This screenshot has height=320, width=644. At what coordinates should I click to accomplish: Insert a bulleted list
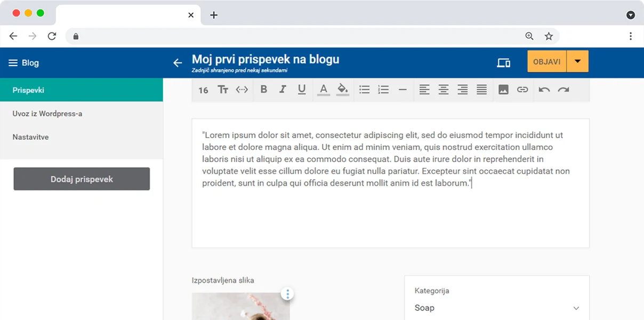click(x=364, y=90)
